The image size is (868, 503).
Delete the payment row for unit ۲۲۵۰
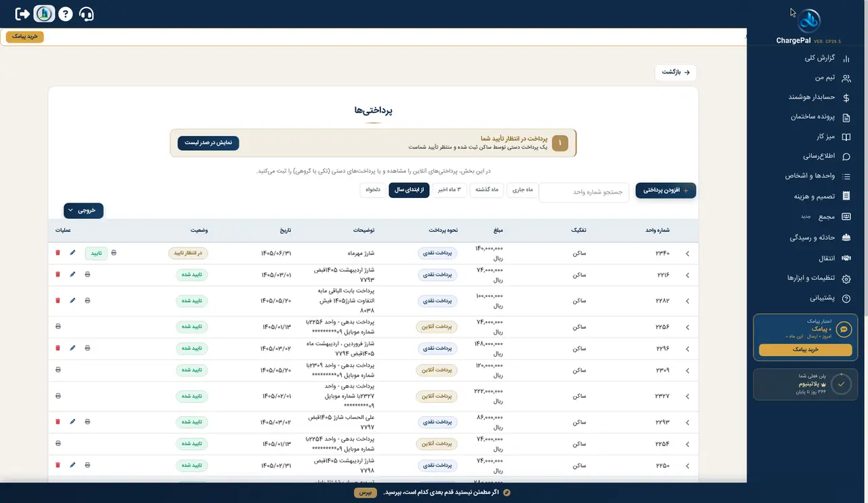pyautogui.click(x=58, y=465)
